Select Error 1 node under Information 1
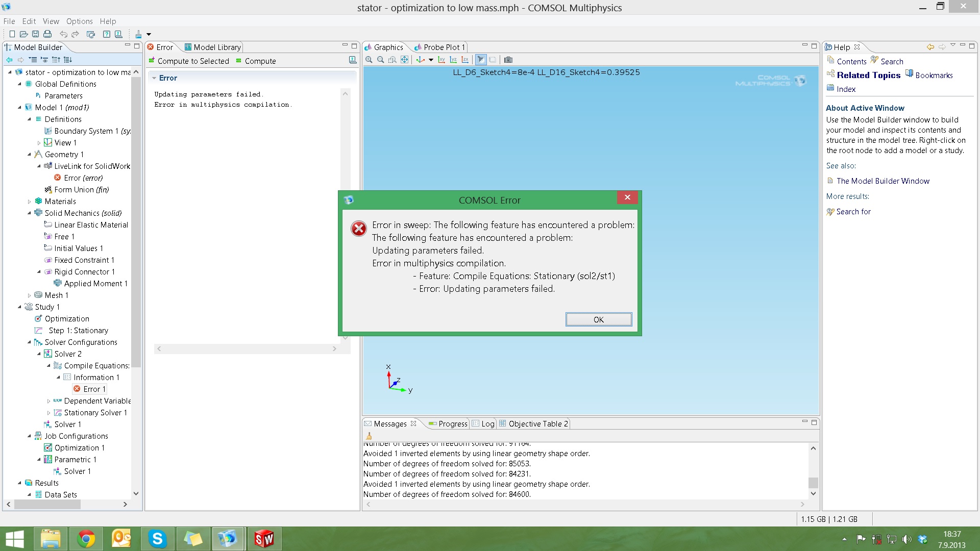The image size is (980, 551). pos(94,389)
